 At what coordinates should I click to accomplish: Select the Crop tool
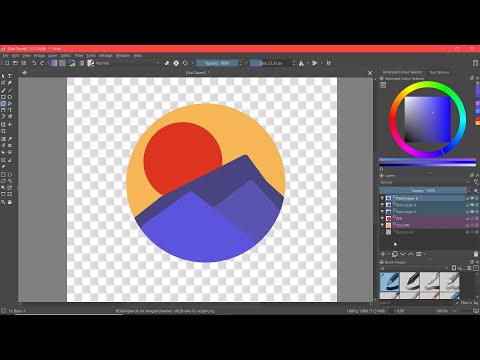click(3, 131)
